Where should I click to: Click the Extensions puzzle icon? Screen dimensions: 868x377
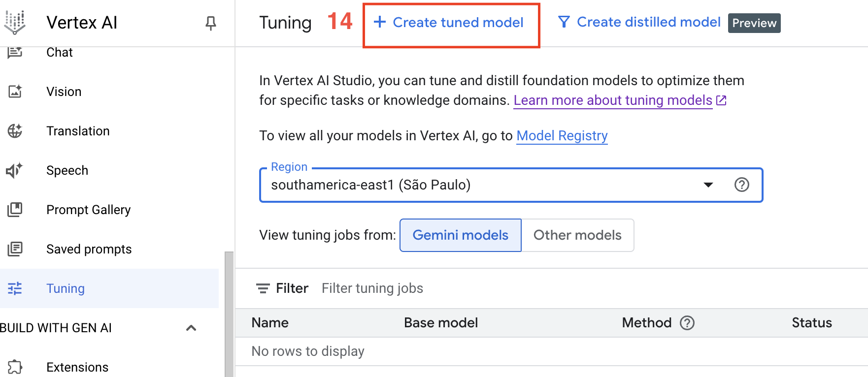pyautogui.click(x=15, y=367)
